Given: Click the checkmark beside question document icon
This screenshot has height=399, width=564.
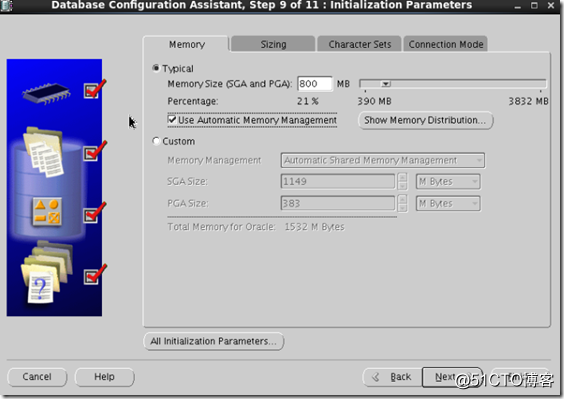Looking at the screenshot, I should (x=94, y=275).
